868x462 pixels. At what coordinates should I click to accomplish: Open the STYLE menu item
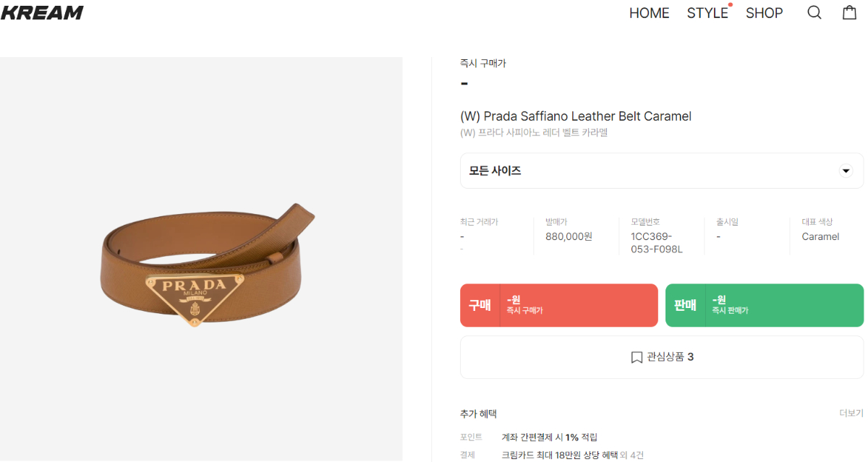coord(707,13)
